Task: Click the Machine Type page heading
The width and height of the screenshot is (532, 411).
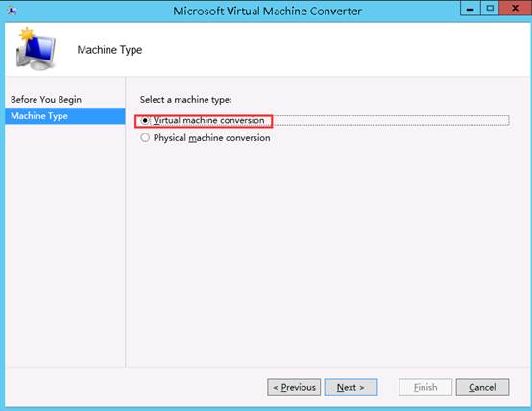Action: pyautogui.click(x=109, y=50)
